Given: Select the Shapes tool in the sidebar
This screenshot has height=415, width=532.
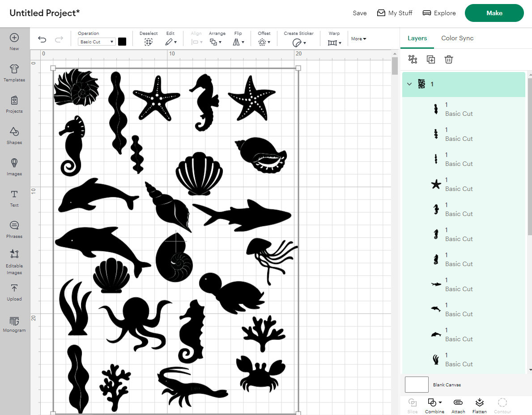Looking at the screenshot, I should [14, 136].
